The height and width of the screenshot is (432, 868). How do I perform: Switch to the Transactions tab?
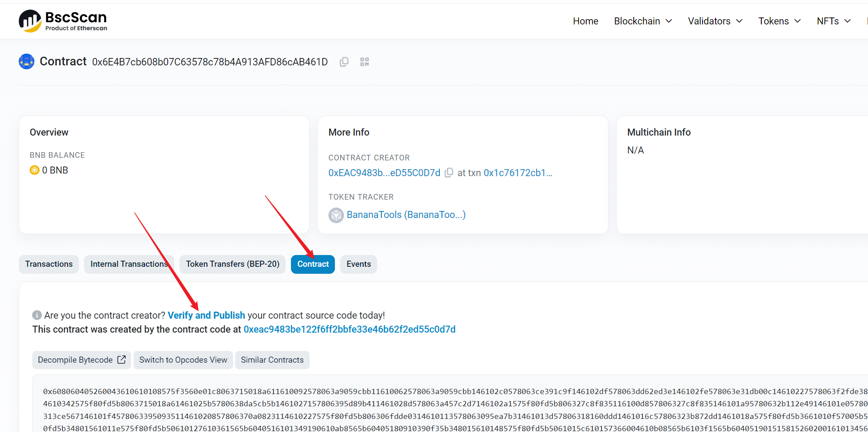click(49, 264)
